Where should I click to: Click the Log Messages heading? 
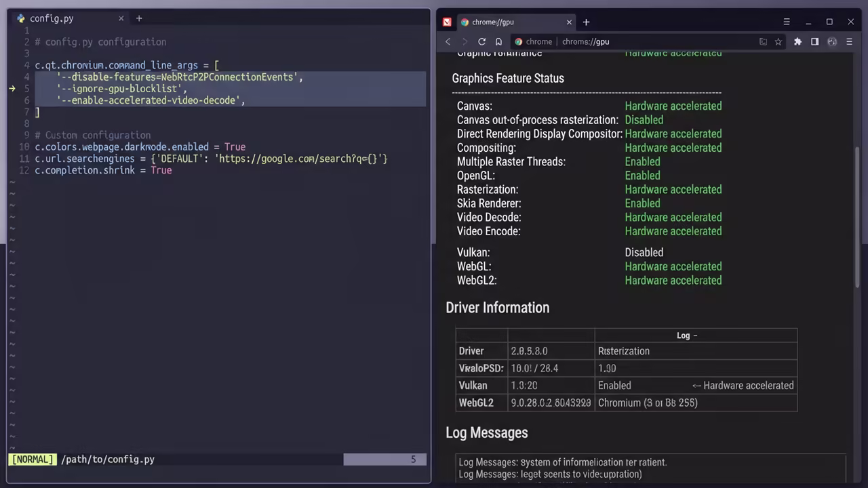pyautogui.click(x=487, y=432)
